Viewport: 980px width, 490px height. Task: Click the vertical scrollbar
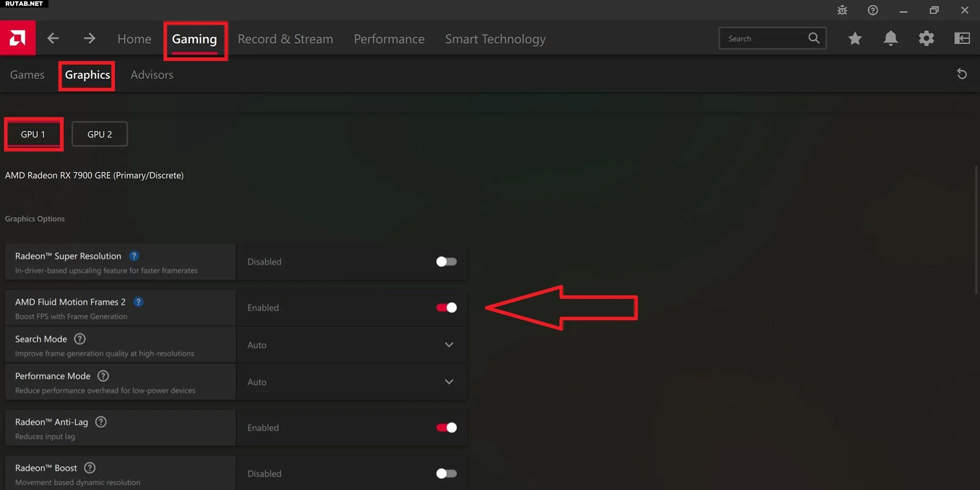(x=976, y=229)
